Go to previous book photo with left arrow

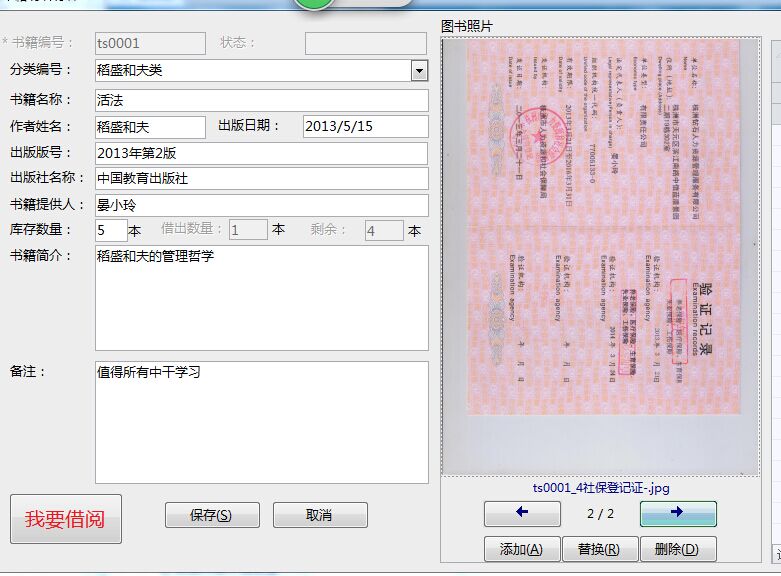tap(521, 513)
